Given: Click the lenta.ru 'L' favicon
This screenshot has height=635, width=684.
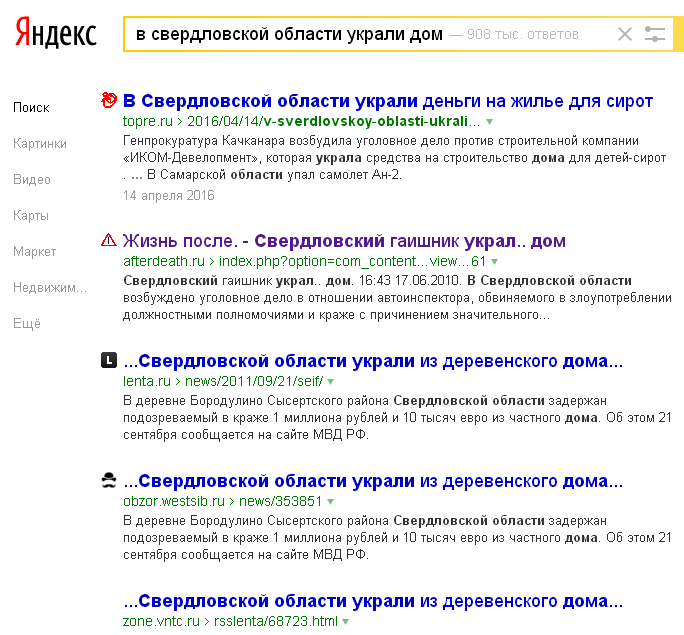Looking at the screenshot, I should click(109, 360).
